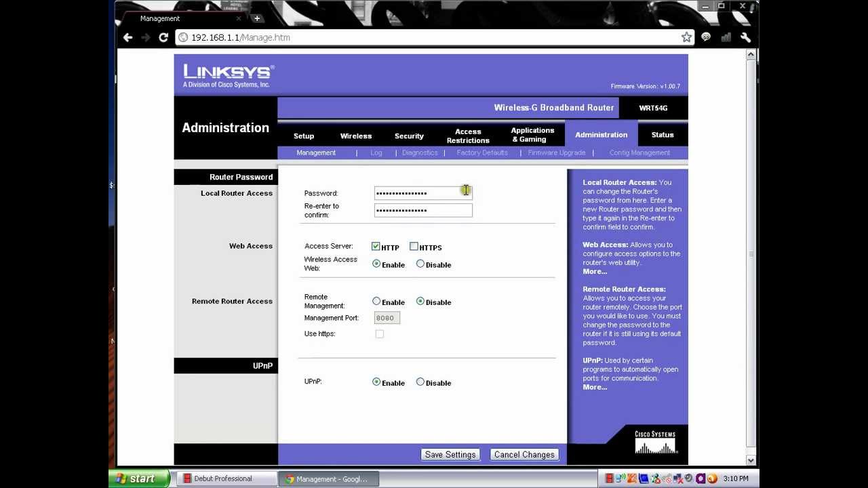Screen dimensions: 868x488
Task: Click the page scrollbar up arrow
Action: click(x=751, y=55)
